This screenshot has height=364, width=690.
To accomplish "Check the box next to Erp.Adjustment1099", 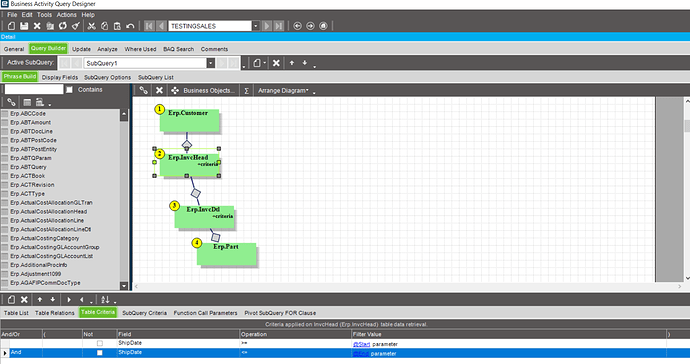I will pyautogui.click(x=5, y=274).
